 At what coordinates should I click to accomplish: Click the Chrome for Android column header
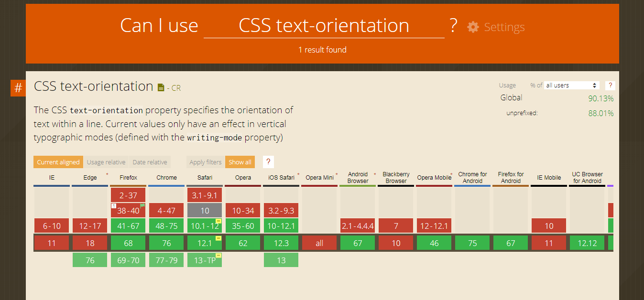tap(472, 178)
